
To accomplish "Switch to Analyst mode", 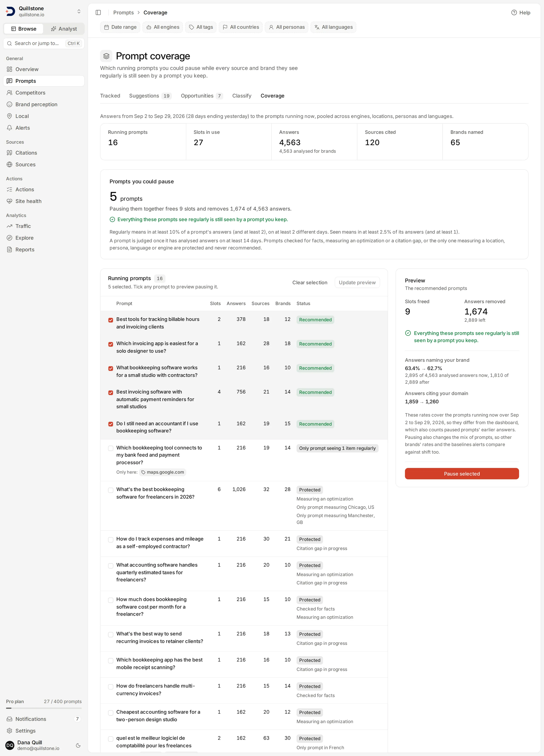I will point(64,29).
